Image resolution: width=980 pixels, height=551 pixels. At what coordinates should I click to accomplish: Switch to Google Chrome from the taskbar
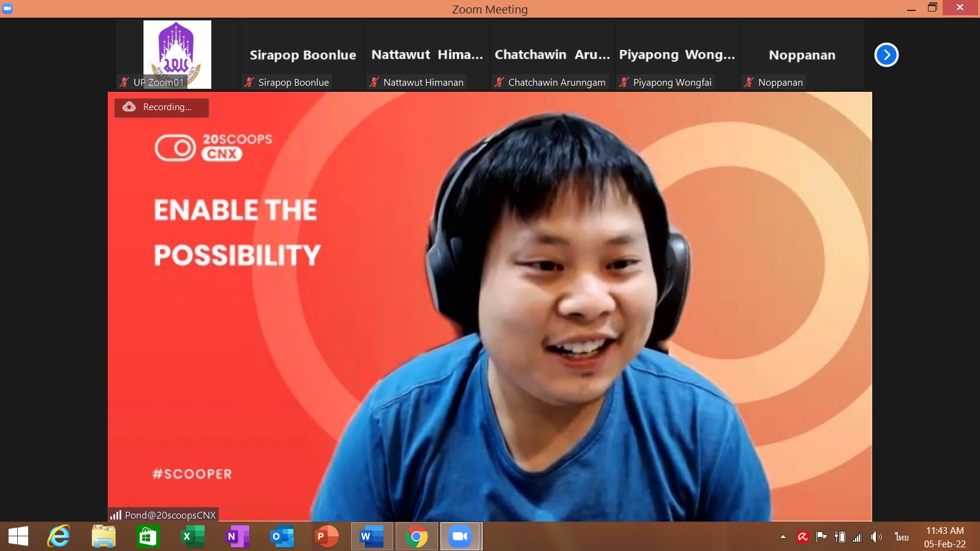(x=417, y=536)
